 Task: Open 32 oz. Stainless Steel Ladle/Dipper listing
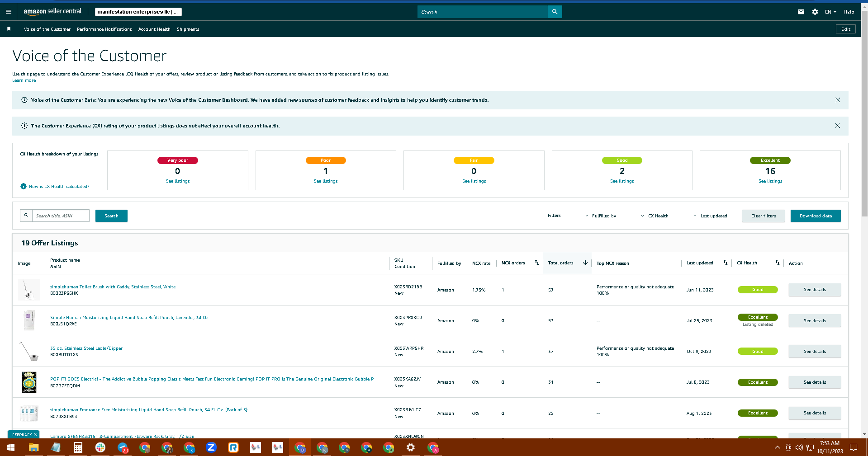pos(86,348)
